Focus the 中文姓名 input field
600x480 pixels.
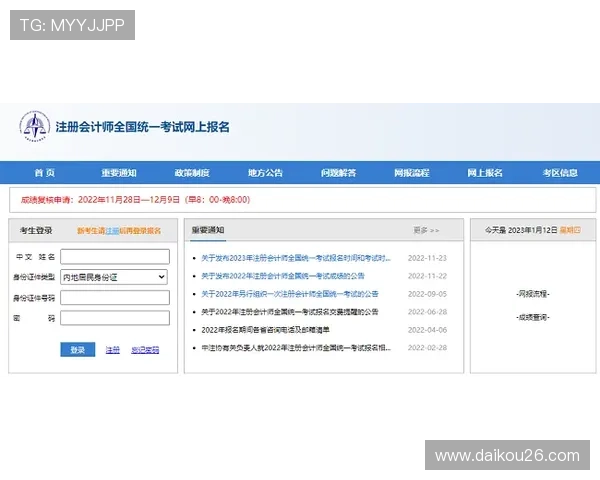click(x=115, y=256)
